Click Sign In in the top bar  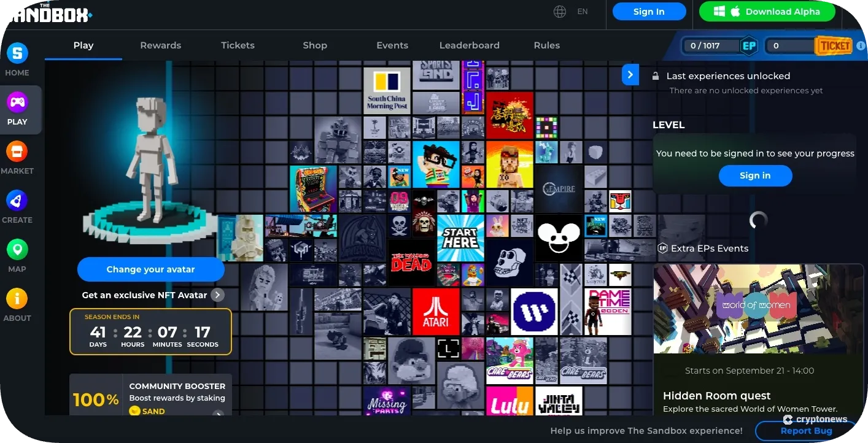[x=648, y=12]
